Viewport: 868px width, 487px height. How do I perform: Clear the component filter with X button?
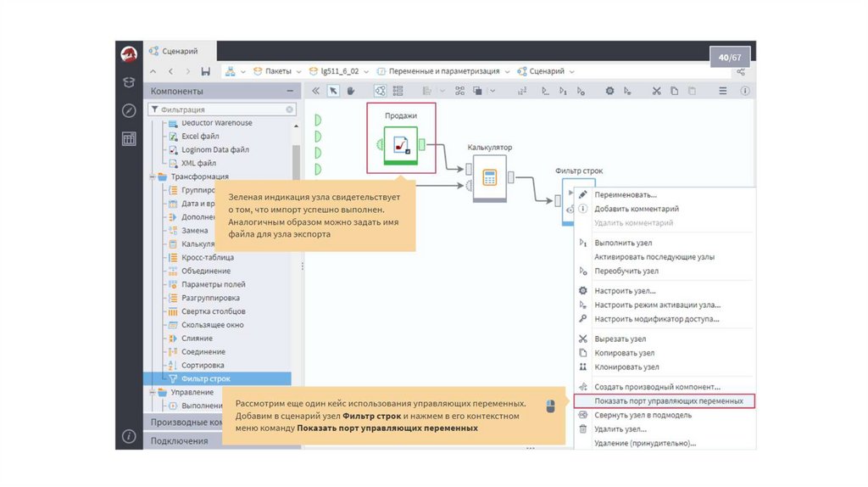click(x=290, y=109)
